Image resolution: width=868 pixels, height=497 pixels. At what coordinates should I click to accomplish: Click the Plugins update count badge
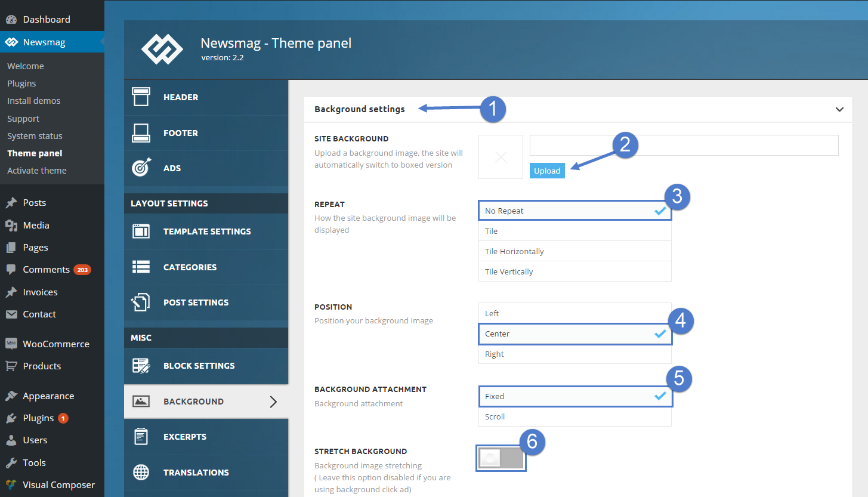[63, 418]
